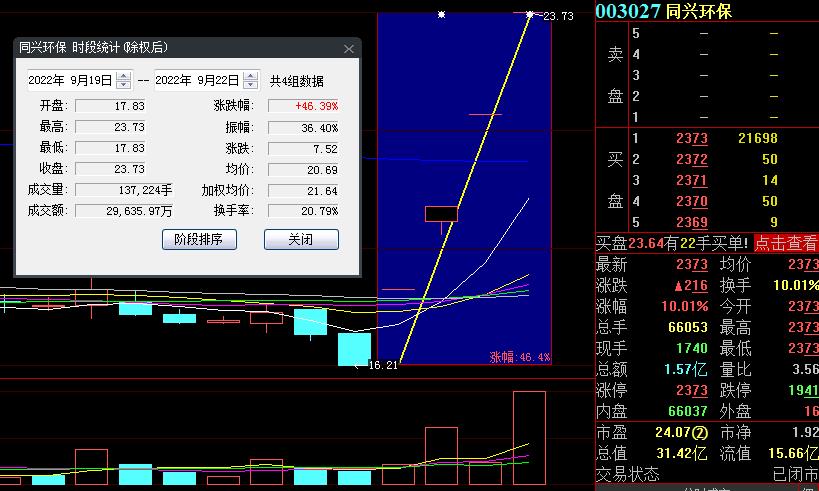
Task: Select the tallest red volume bar
Action: [x=529, y=438]
